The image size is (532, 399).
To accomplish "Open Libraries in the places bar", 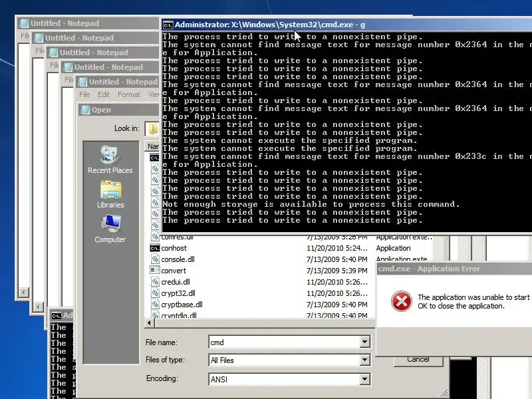I will pyautogui.click(x=110, y=195).
